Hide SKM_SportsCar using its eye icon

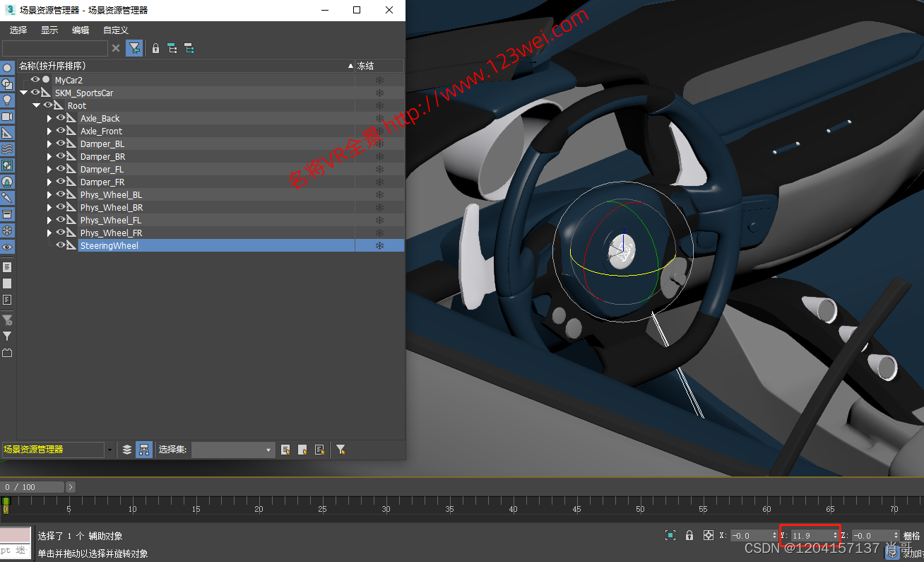pos(35,93)
